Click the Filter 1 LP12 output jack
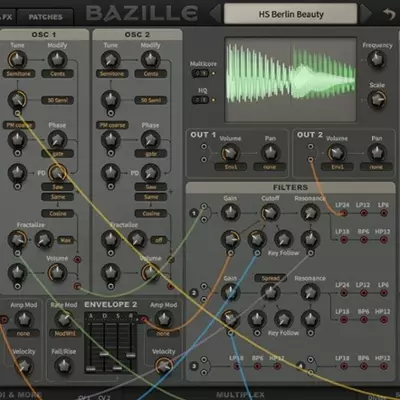Viewport: 400px width, 400px height. tap(364, 213)
